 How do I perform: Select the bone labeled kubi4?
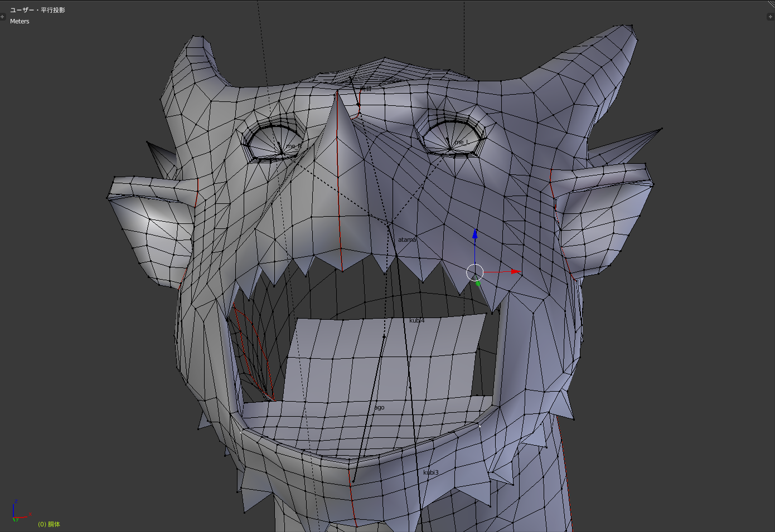point(417,320)
